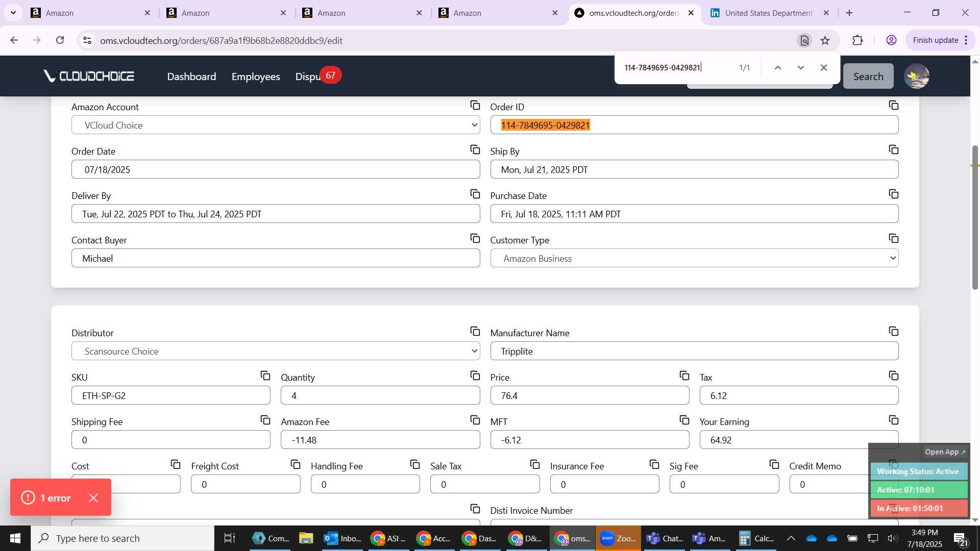Copy the Deliver By value
980x551 pixels.
pos(475,194)
